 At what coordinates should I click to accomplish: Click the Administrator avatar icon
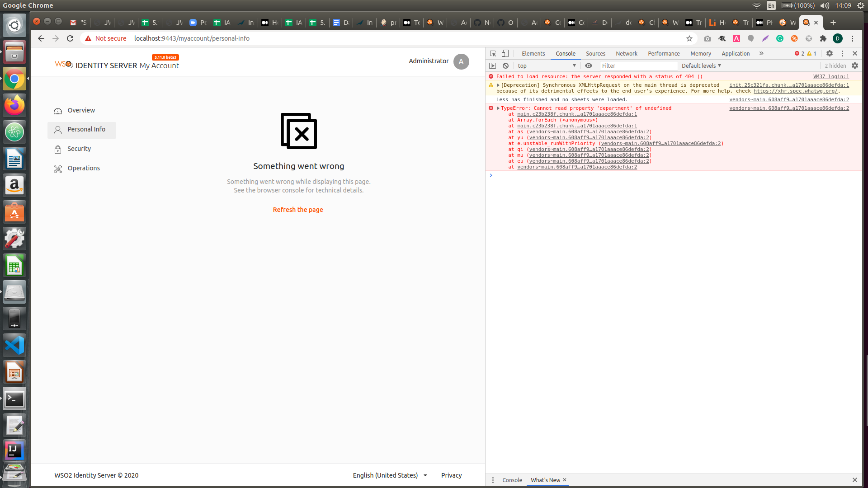[461, 61]
